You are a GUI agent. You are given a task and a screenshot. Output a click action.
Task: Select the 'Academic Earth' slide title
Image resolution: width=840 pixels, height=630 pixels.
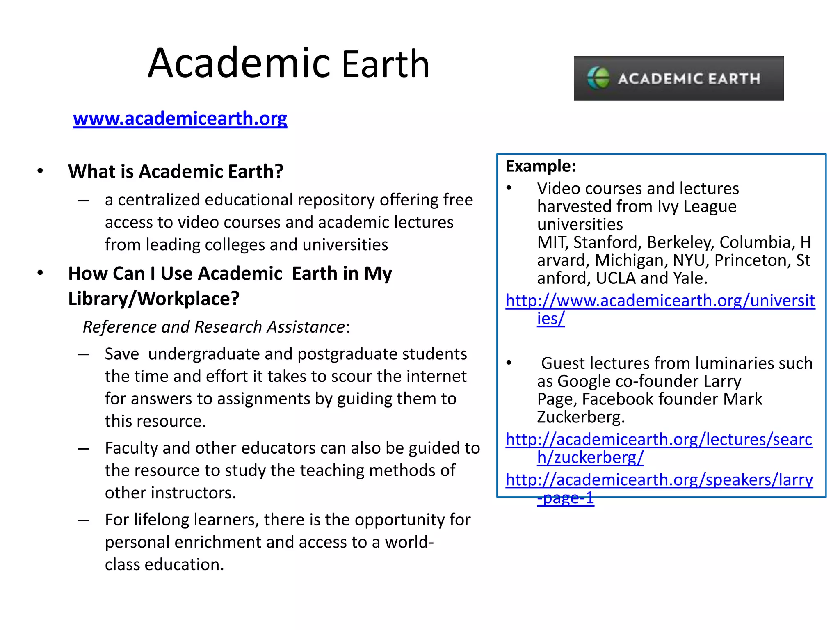pos(288,63)
